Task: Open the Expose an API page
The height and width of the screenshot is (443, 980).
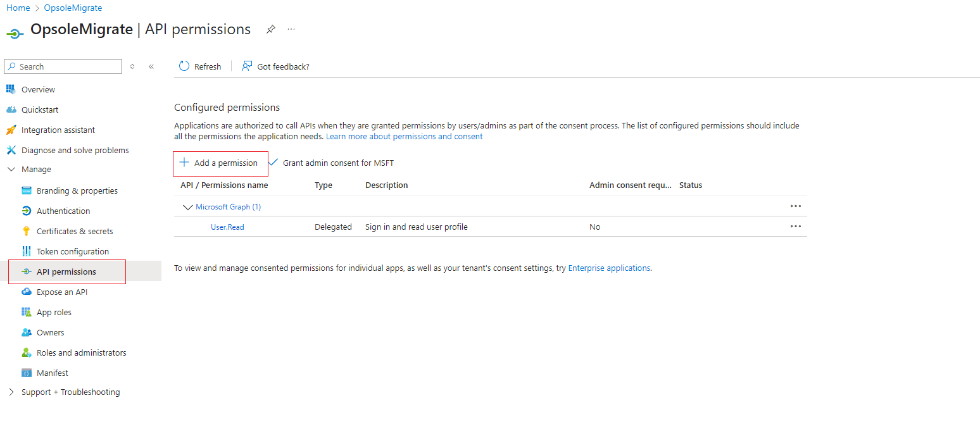Action: [61, 291]
